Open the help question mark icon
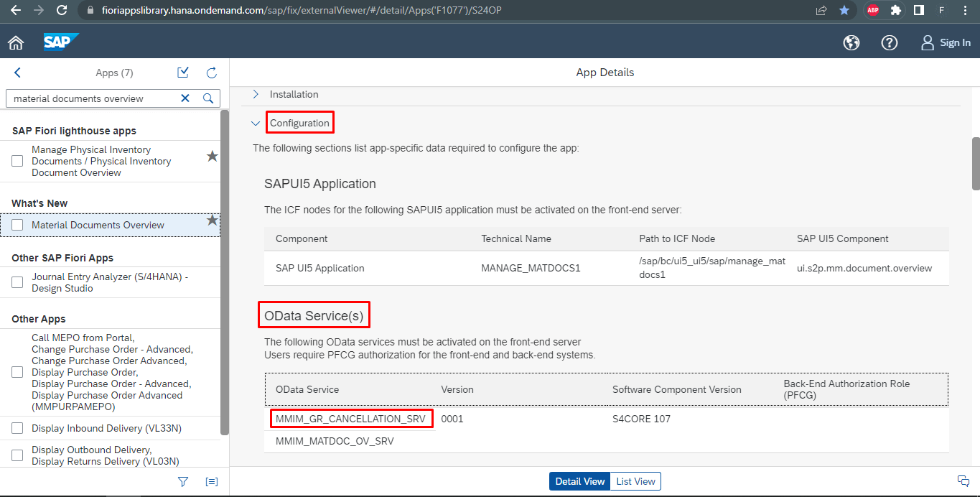 (x=890, y=42)
